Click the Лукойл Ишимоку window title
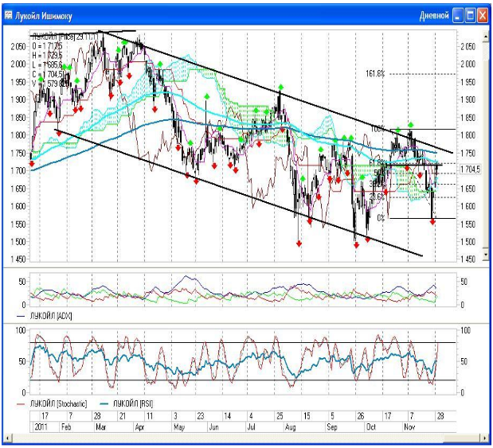Image resolution: width=493 pixels, height=448 pixels. (x=44, y=16)
